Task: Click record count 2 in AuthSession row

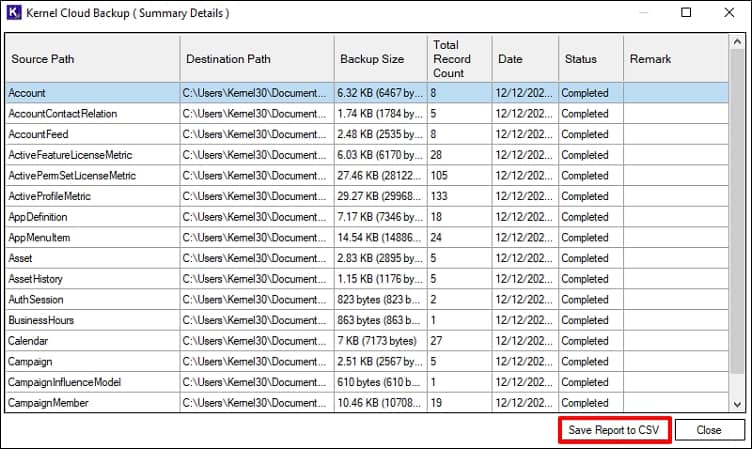Action: pyautogui.click(x=459, y=299)
